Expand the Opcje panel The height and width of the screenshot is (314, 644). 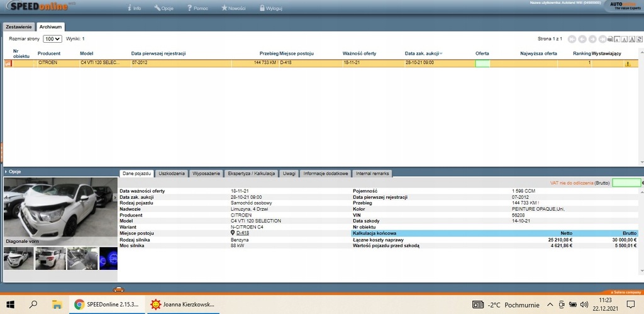tap(13, 172)
